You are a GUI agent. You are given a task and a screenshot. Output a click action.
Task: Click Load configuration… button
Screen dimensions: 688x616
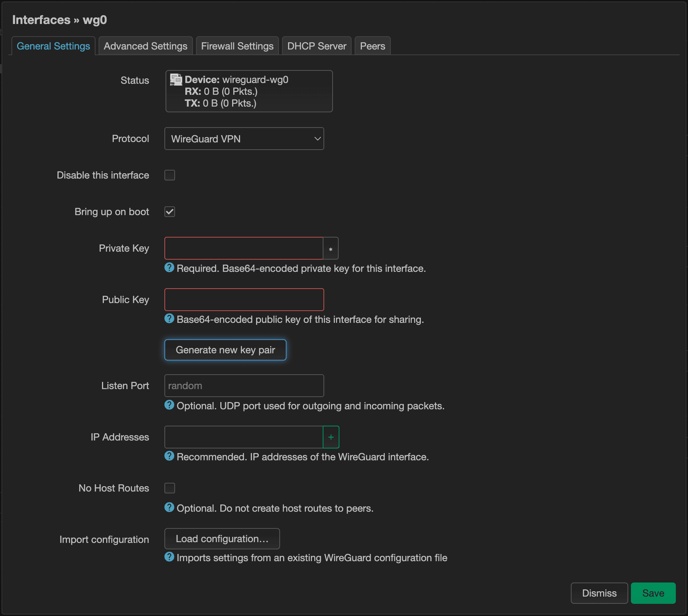(222, 539)
